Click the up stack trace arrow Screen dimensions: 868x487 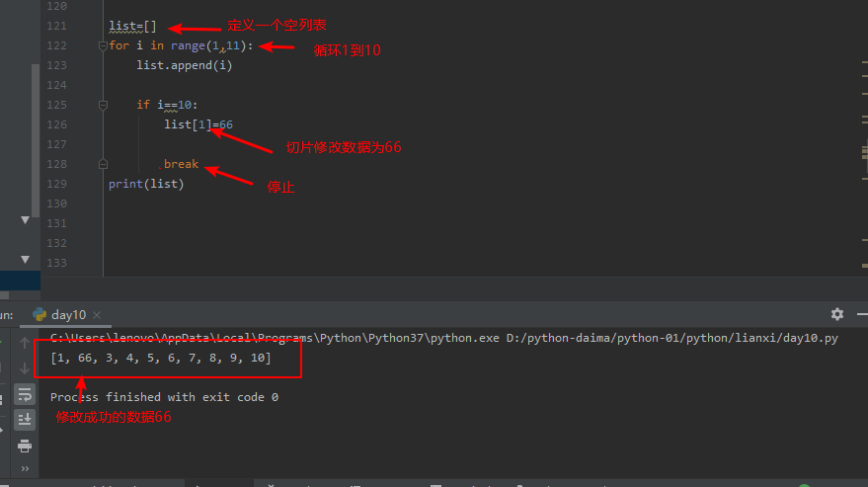click(25, 343)
